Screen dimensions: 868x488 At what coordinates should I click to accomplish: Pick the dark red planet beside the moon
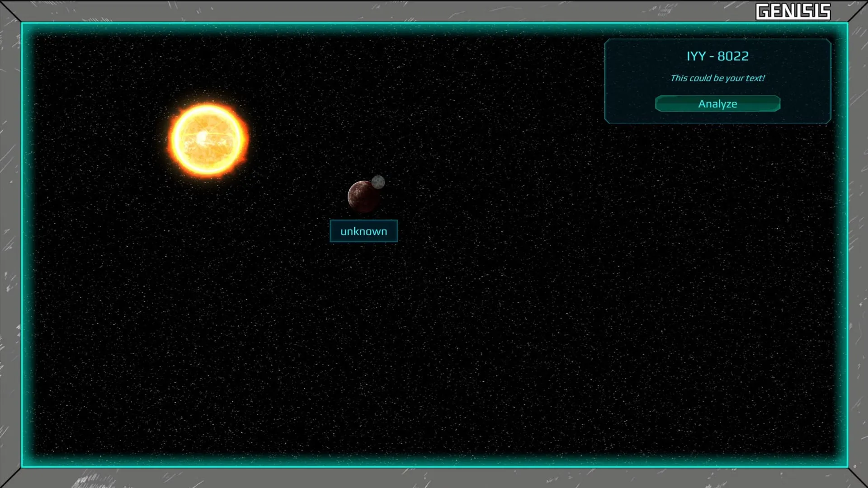tap(363, 197)
